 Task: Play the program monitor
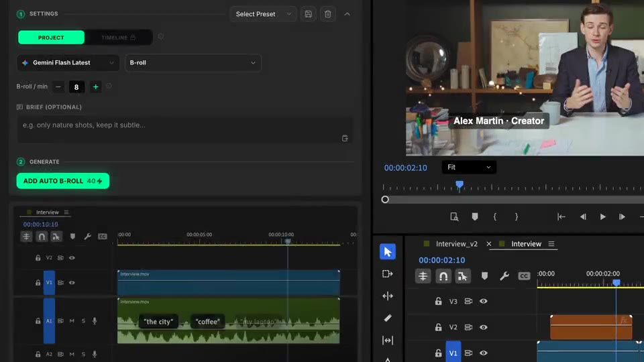(x=602, y=217)
